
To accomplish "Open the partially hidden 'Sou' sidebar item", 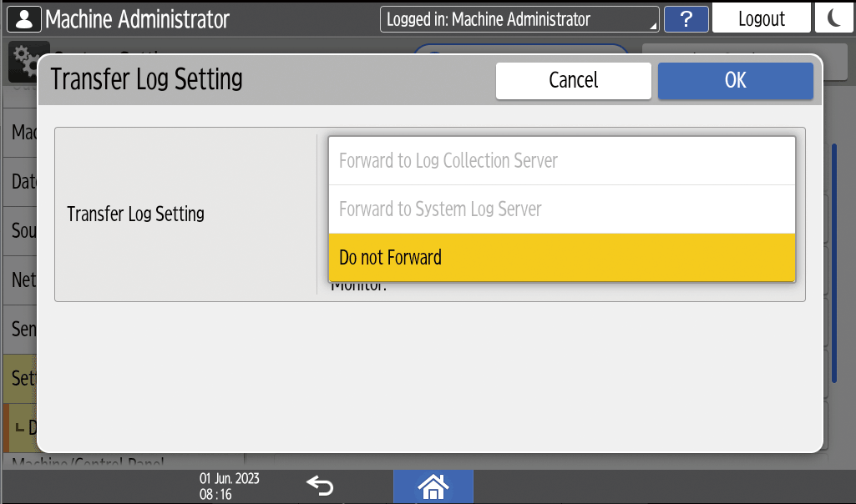I will [23, 230].
